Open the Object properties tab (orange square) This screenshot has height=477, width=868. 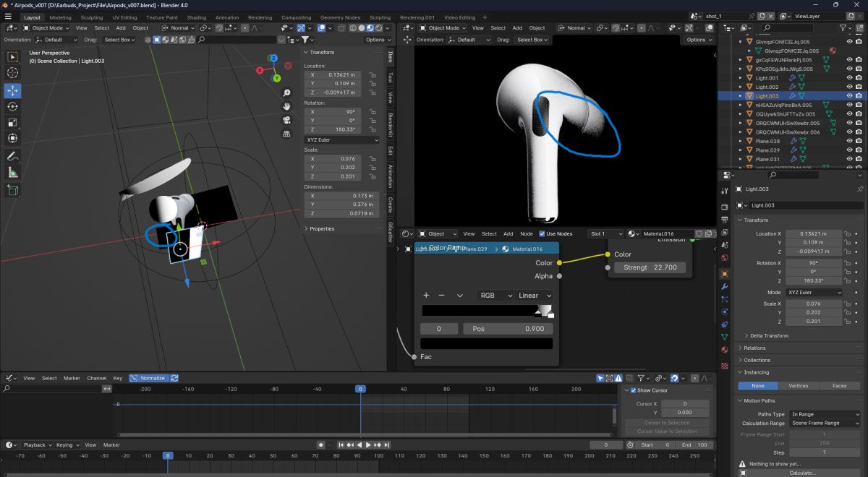[x=725, y=274]
